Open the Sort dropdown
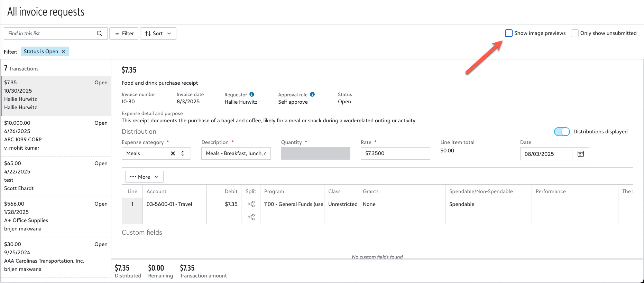Image resolution: width=644 pixels, height=283 pixels. [x=158, y=34]
